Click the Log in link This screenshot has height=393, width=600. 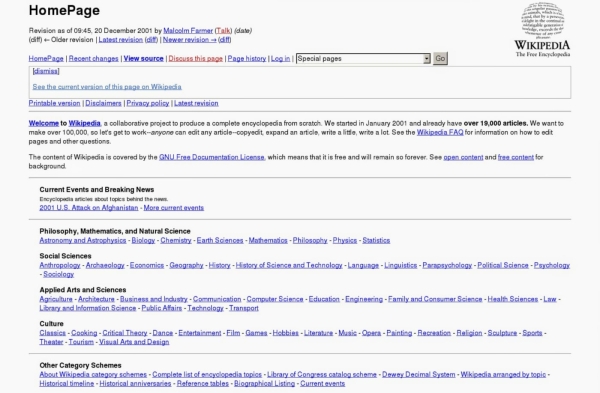click(x=280, y=59)
